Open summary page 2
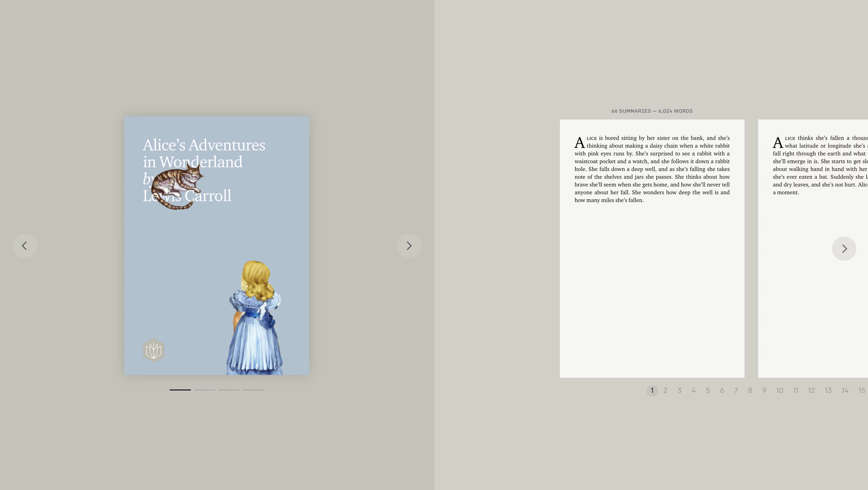The image size is (868, 490). tap(666, 390)
